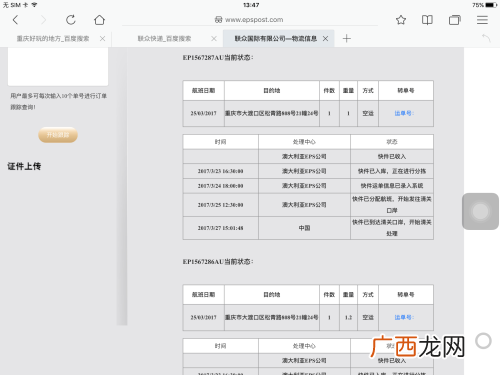
Task: Select the 2017/3/25 12:30:00 time cell
Action: [x=220, y=205]
